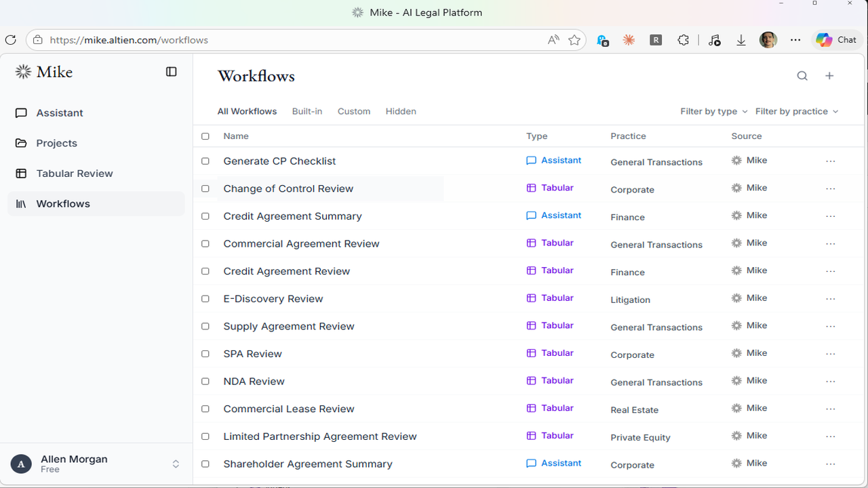Open the E-Discovery Review workflow
The image size is (868, 488).
pyautogui.click(x=273, y=299)
